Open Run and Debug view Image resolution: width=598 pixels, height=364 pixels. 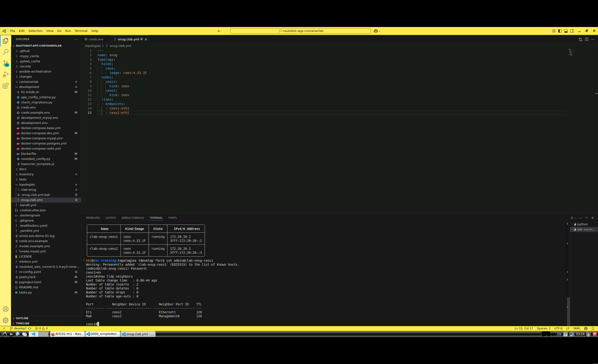6,75
